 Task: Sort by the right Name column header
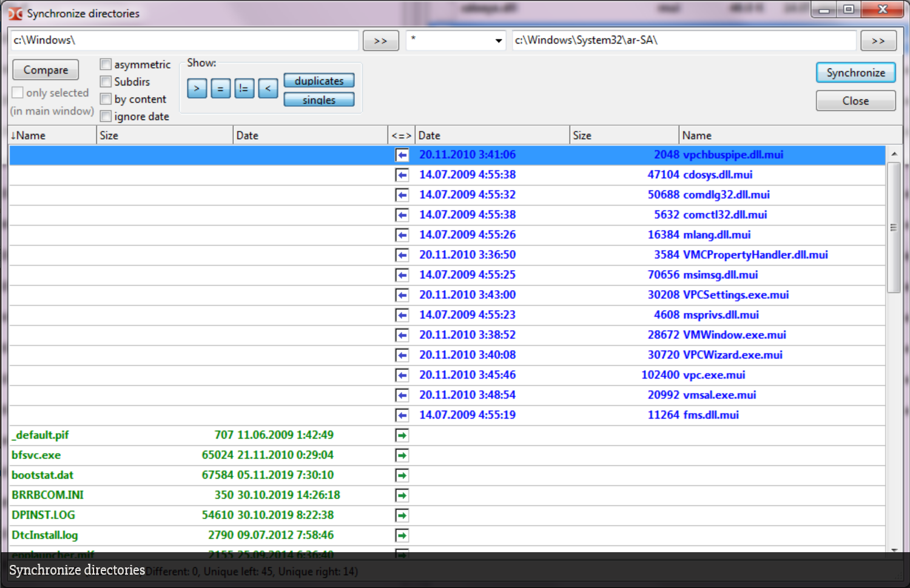pos(790,135)
